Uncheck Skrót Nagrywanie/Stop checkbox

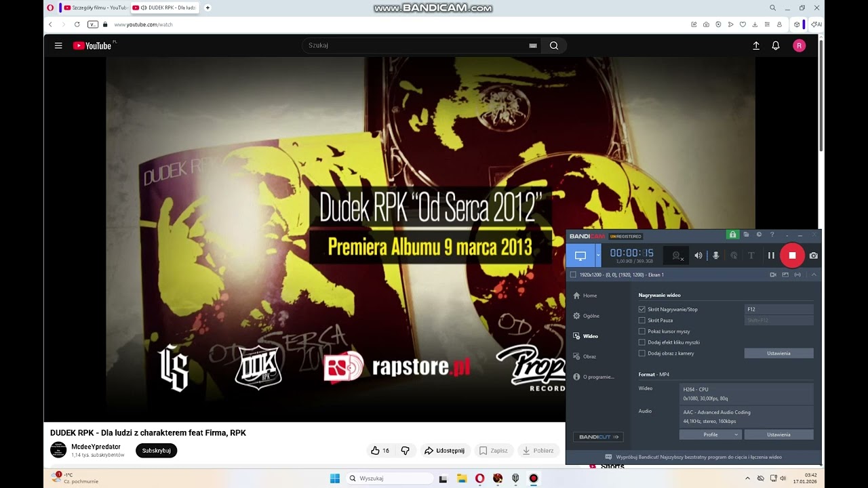(x=642, y=309)
